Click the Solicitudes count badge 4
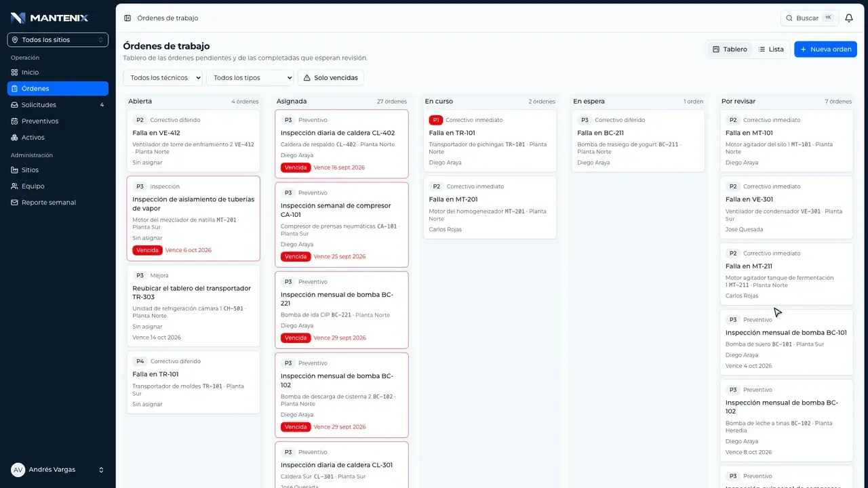This screenshot has width=868, height=488. (102, 105)
